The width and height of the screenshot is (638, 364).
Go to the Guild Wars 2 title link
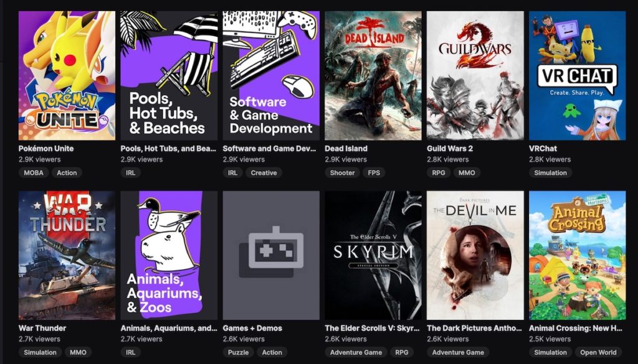tap(450, 149)
